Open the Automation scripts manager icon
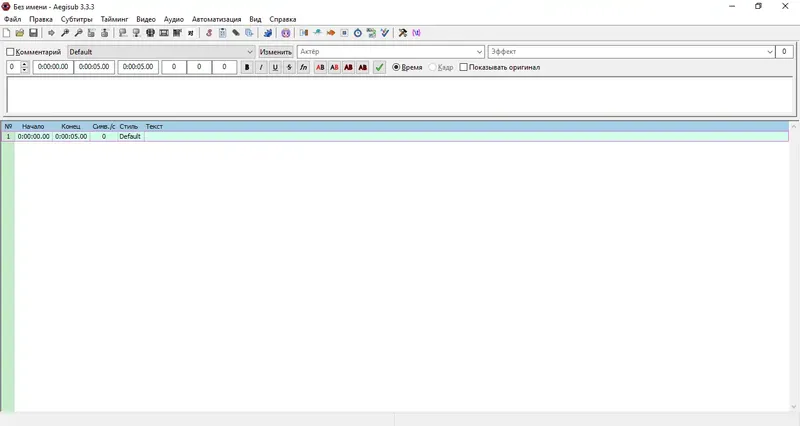The image size is (800, 426). pos(267,33)
